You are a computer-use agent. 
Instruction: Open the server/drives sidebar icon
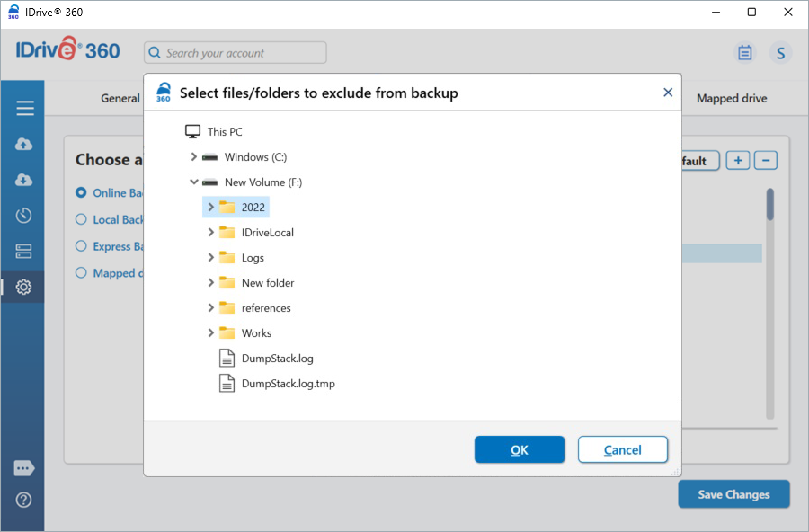[x=24, y=251]
